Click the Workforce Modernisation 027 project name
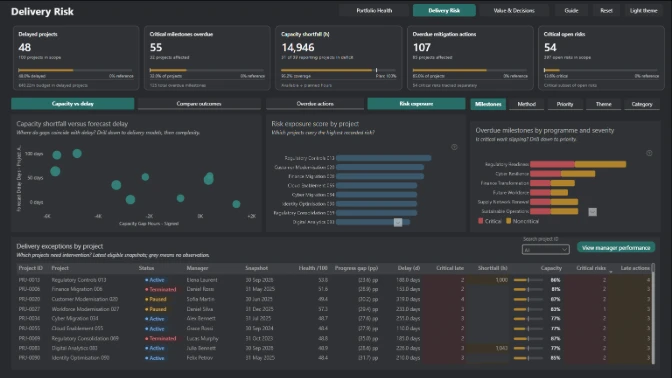The width and height of the screenshot is (672, 378). tap(85, 309)
